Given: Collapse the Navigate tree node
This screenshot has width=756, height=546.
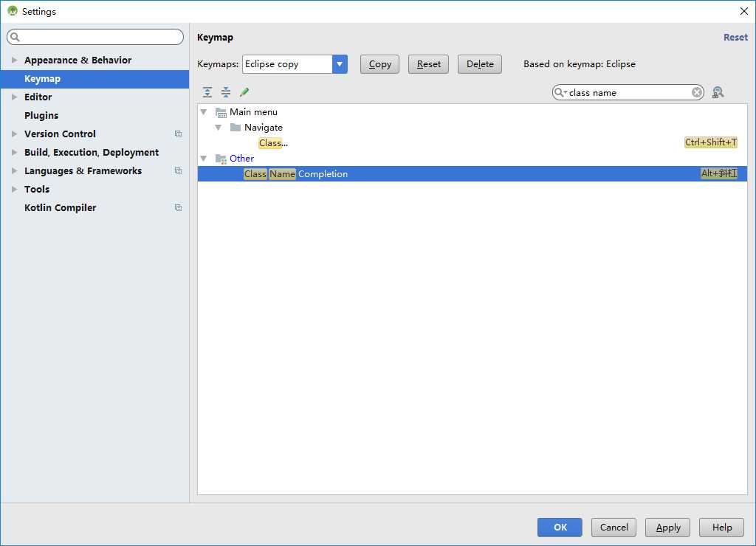Looking at the screenshot, I should tap(219, 128).
